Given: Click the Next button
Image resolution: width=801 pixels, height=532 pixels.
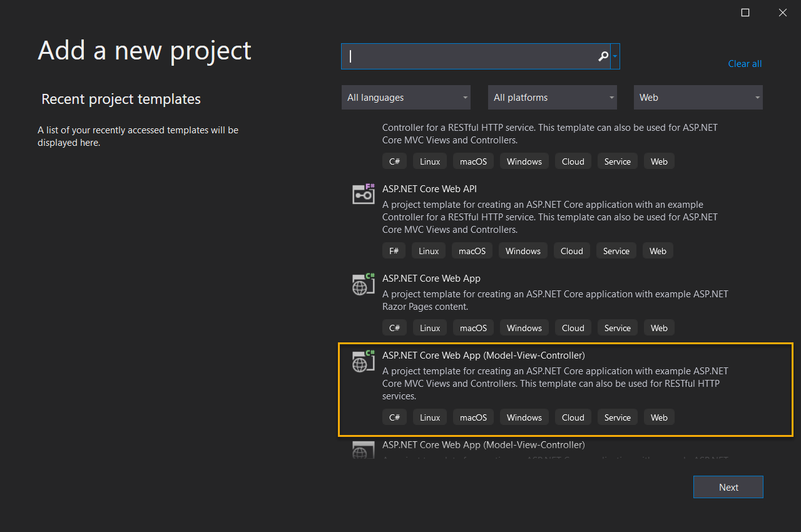Looking at the screenshot, I should tap(728, 487).
